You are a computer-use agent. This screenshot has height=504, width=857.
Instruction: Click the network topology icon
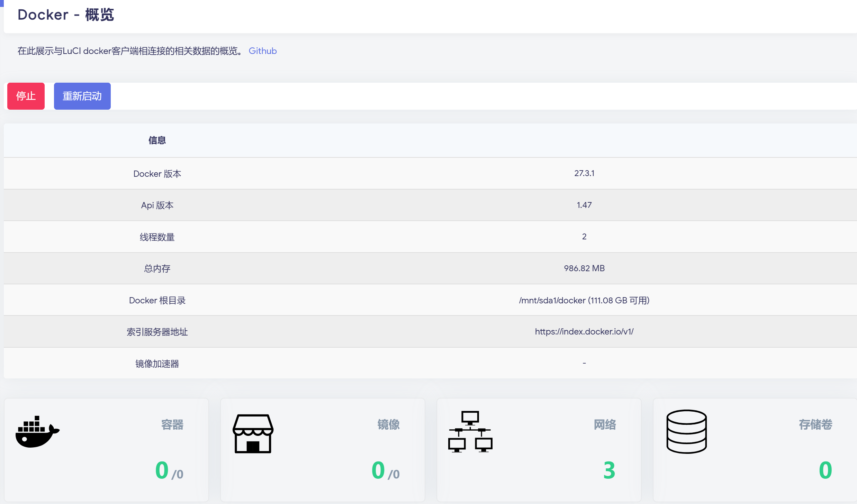coord(470,432)
